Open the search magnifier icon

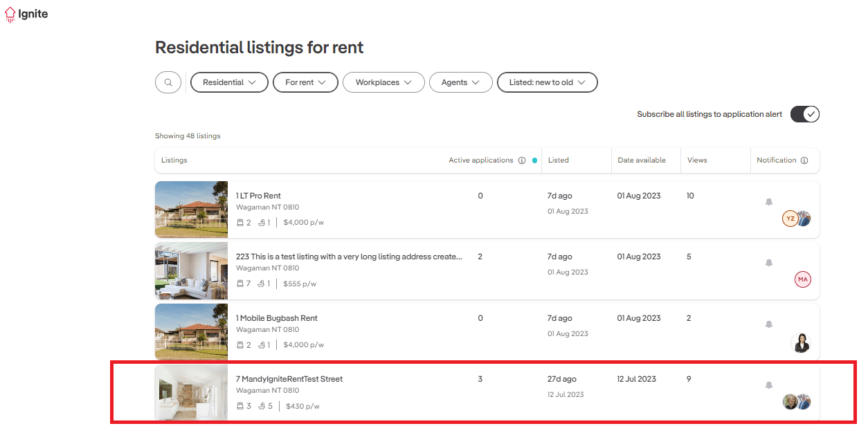pos(168,82)
